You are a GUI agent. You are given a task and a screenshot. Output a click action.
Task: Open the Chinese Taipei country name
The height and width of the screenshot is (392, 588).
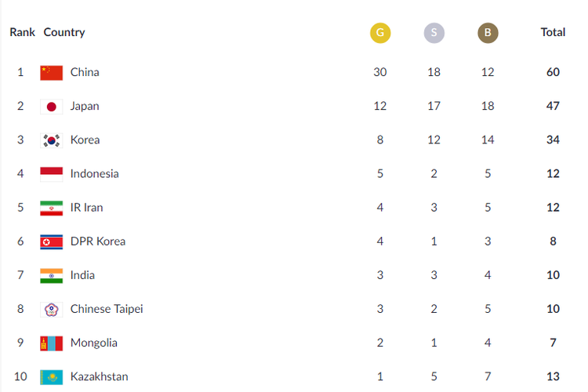point(107,309)
